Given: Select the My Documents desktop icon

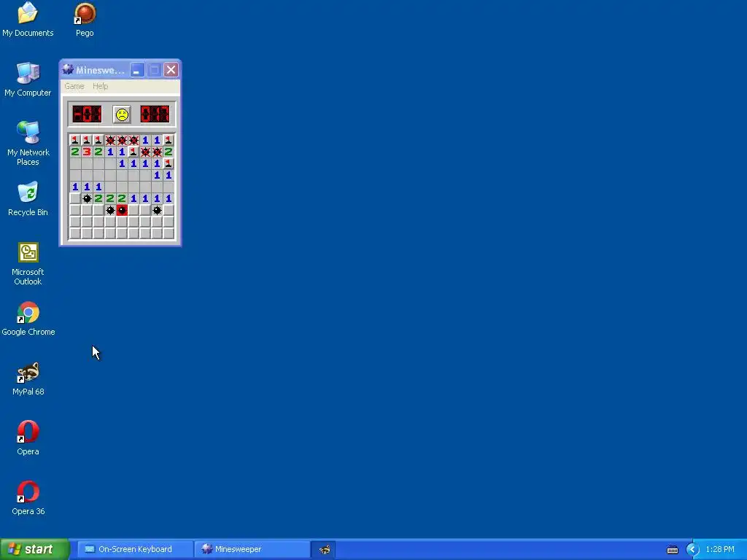Looking at the screenshot, I should (28, 20).
